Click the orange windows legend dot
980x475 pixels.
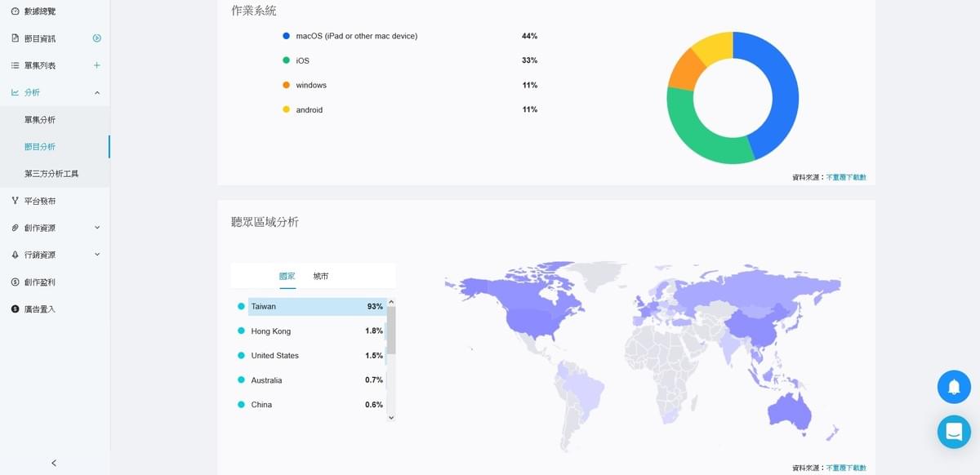[286, 85]
